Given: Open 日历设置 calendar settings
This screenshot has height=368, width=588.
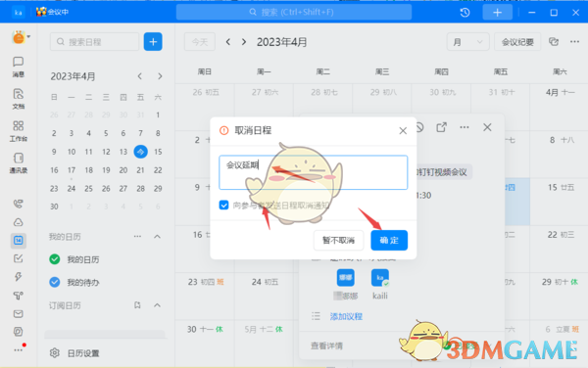Looking at the screenshot, I should click(83, 353).
